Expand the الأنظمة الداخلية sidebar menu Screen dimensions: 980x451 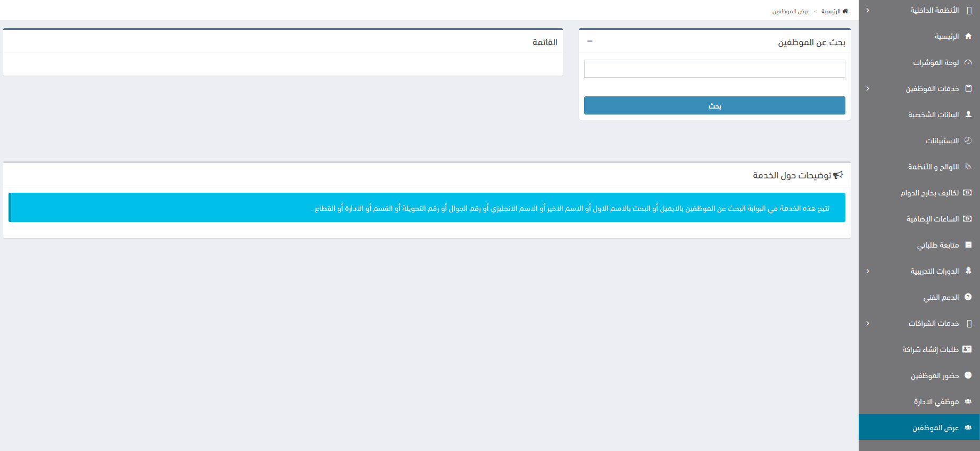pyautogui.click(x=868, y=10)
